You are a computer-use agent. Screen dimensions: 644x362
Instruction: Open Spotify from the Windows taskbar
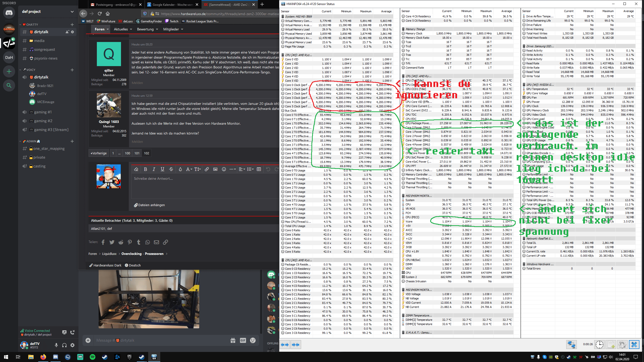[x=92, y=357]
